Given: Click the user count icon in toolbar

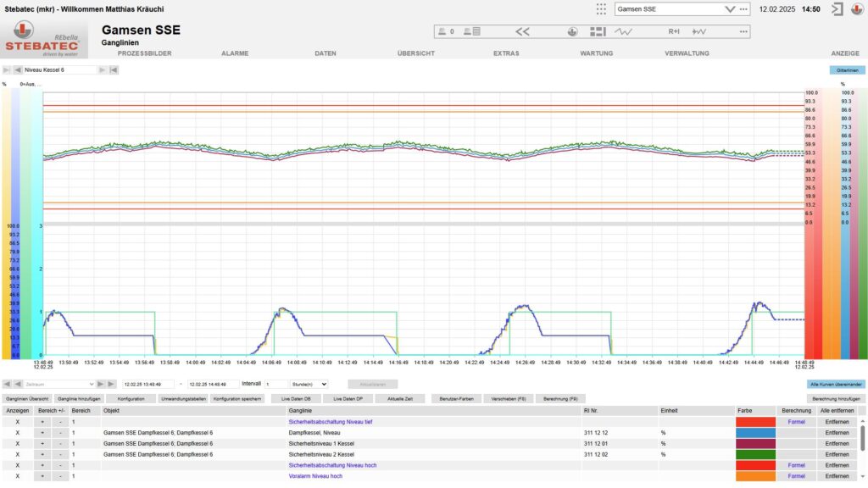Looking at the screenshot, I should point(446,31).
